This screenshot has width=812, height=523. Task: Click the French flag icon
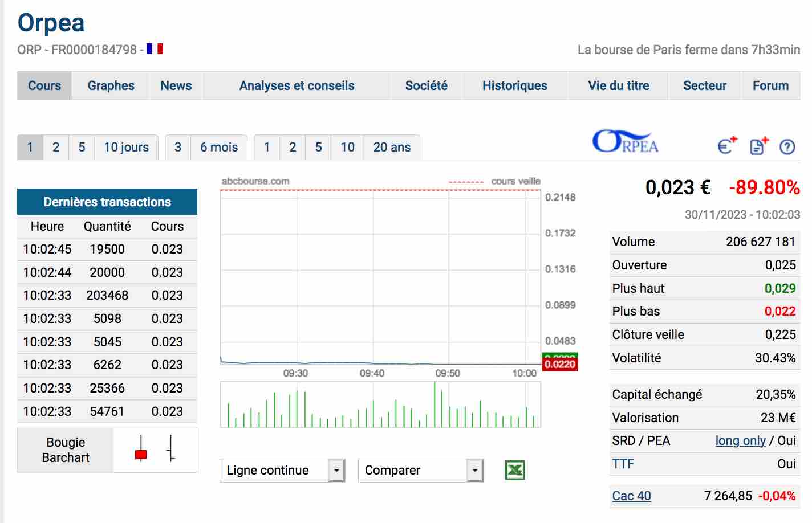[155, 49]
